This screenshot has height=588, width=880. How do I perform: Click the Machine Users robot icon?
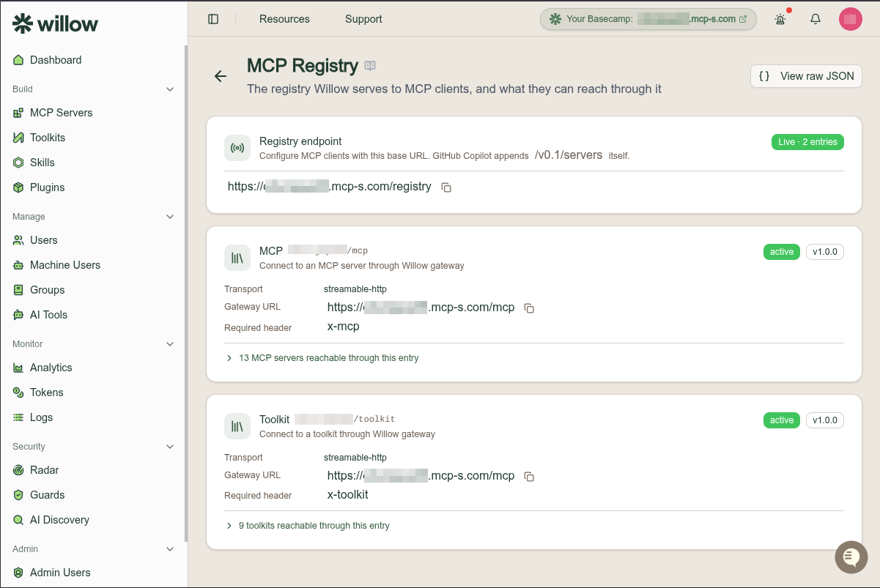(18, 265)
